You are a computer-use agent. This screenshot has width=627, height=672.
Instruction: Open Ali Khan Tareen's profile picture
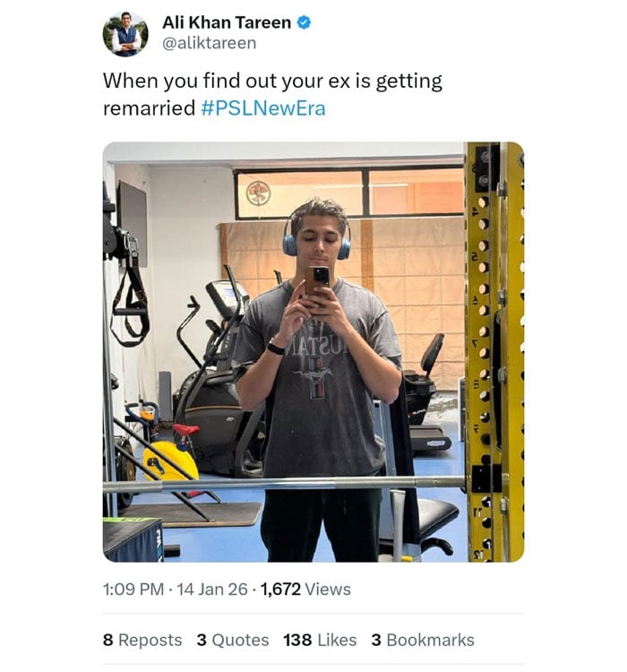pyautogui.click(x=125, y=34)
